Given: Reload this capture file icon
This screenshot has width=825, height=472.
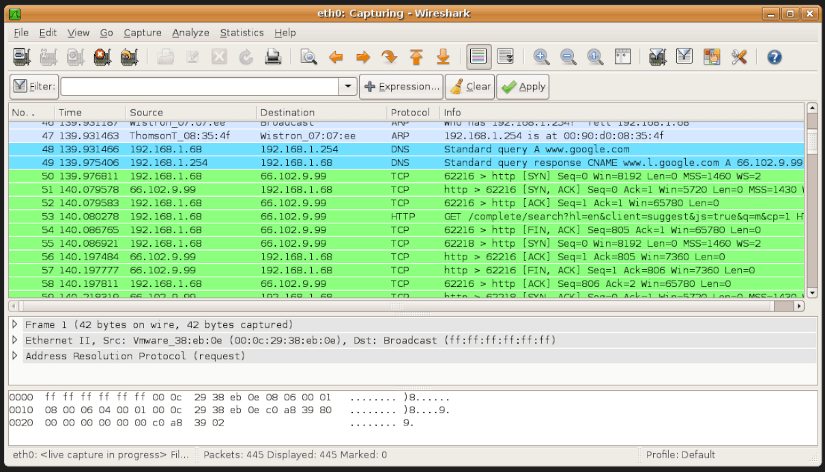Looking at the screenshot, I should click(246, 57).
